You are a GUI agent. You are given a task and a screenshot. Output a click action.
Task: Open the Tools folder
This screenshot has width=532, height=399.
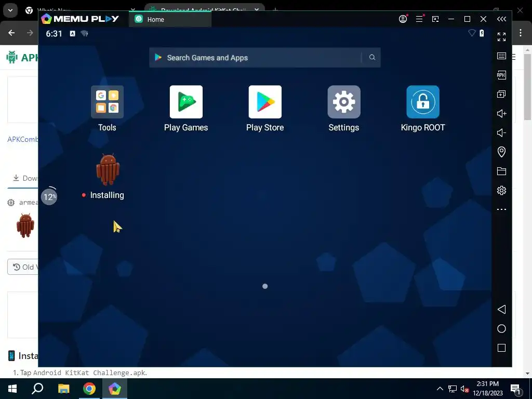pos(107,102)
